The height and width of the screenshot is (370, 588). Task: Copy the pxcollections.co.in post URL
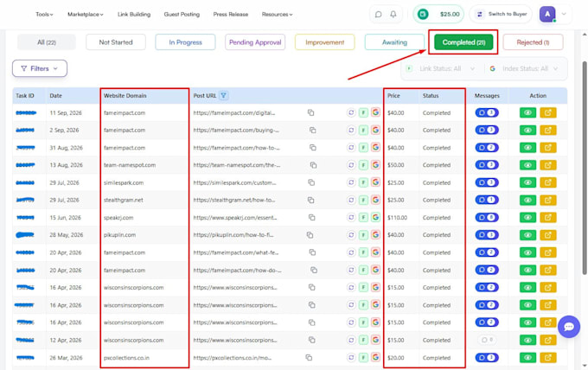[309, 358]
